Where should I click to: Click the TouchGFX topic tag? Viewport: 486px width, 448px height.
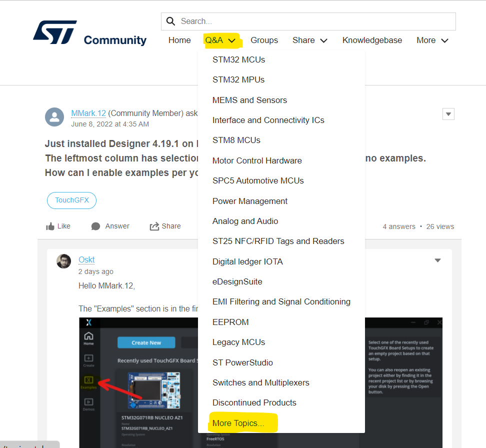(71, 200)
